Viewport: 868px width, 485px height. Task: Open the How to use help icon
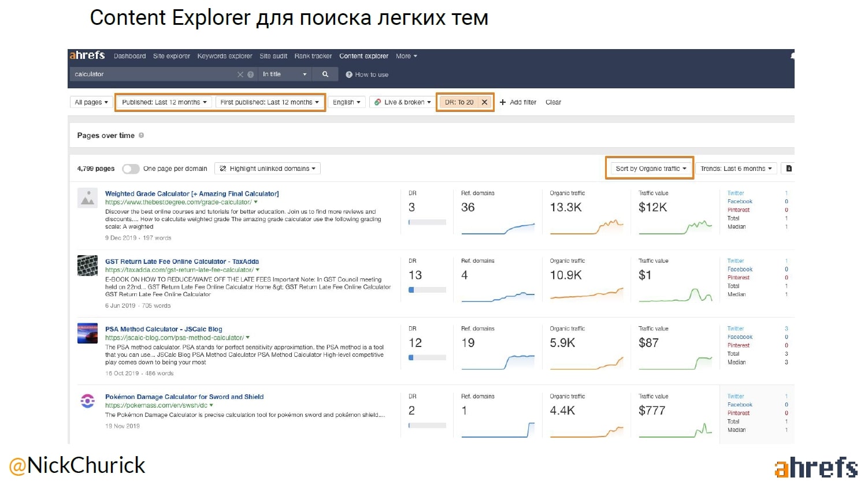349,74
